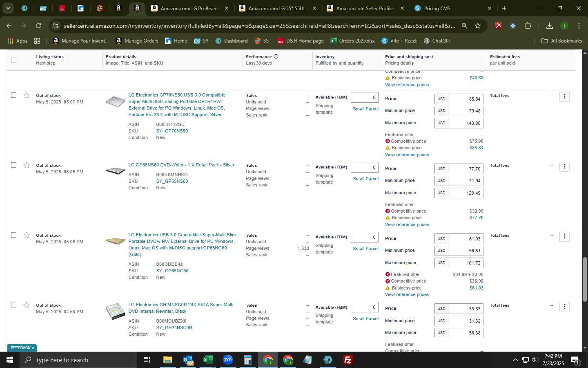Check the box for the GH24NSC0R listing
Viewport: 588px width, 368px height.
point(13,305)
